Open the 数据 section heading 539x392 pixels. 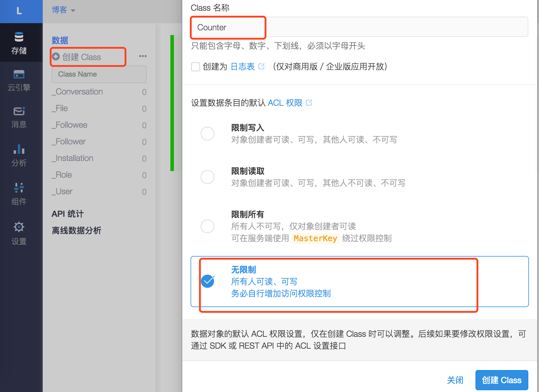60,40
